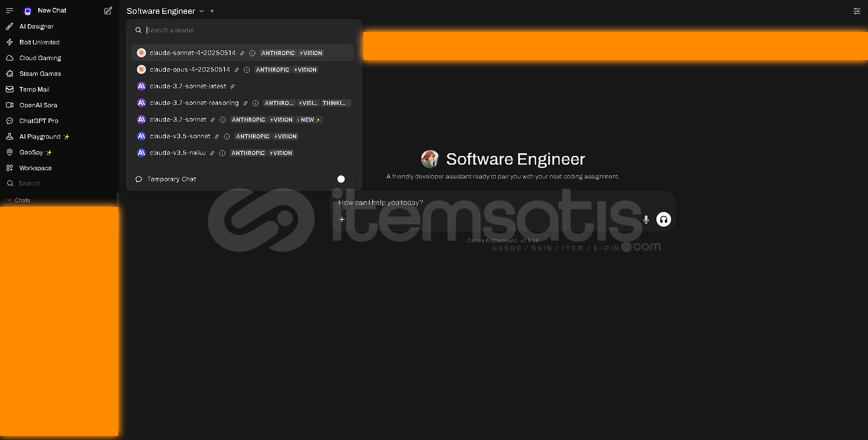Select claude-v3.5-haiku model
This screenshot has width=868, height=440.
click(243, 153)
